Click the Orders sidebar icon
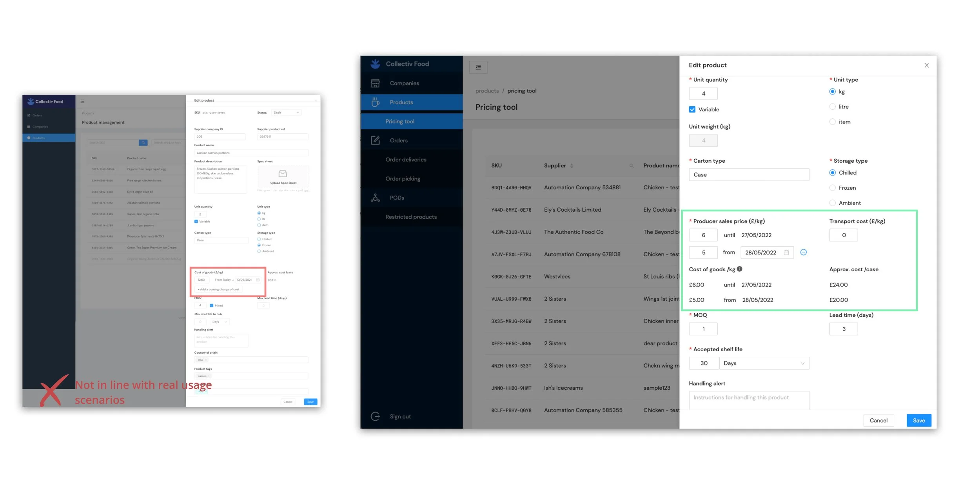Image resolution: width=980 pixels, height=490 pixels. coord(375,140)
